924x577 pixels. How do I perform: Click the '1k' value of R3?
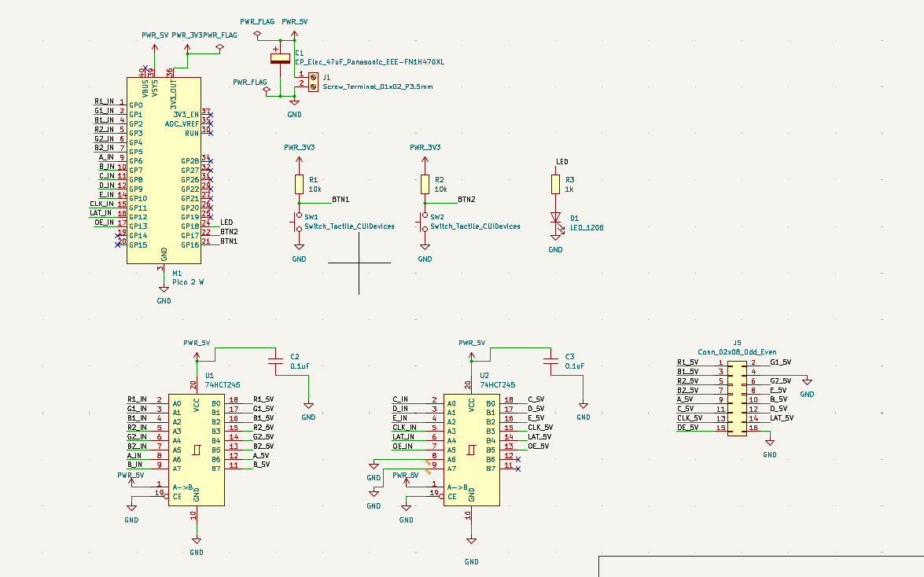569,189
